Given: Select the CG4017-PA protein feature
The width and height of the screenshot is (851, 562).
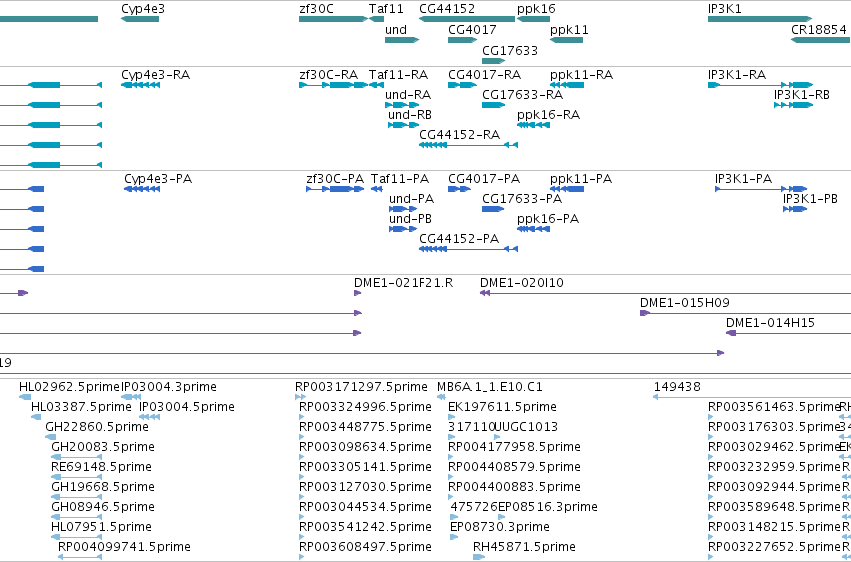Looking at the screenshot, I should pos(459,189).
